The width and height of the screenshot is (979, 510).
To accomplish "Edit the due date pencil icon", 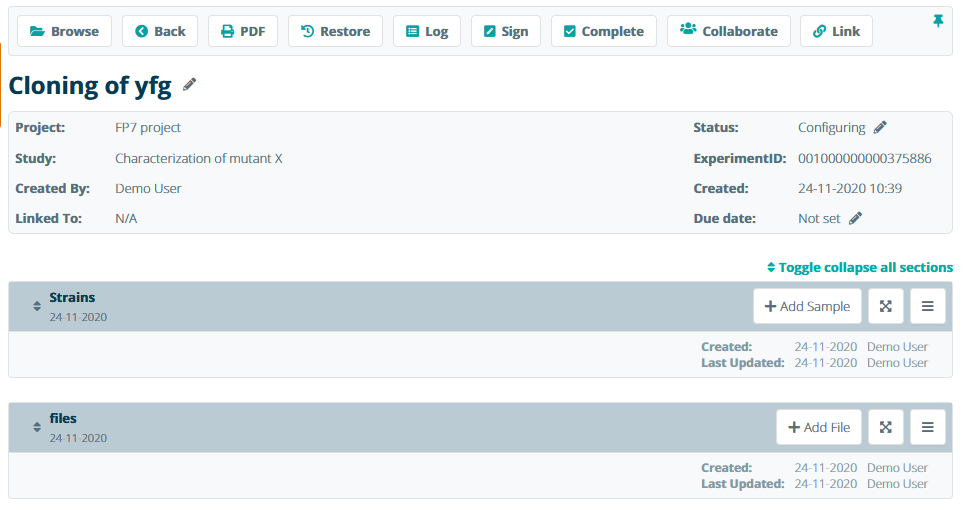I will tap(856, 218).
